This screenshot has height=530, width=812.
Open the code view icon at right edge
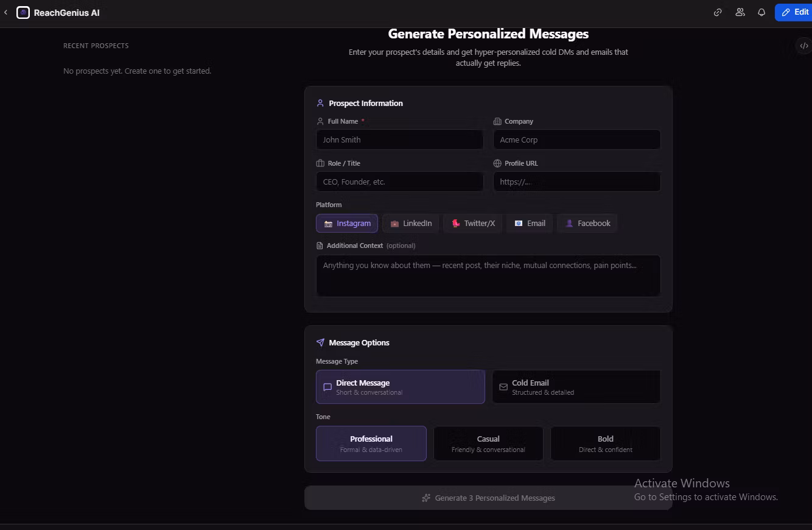click(804, 46)
